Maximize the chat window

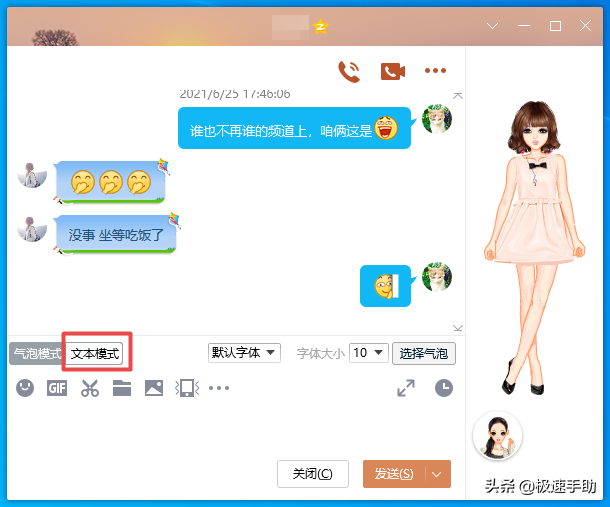(x=555, y=26)
